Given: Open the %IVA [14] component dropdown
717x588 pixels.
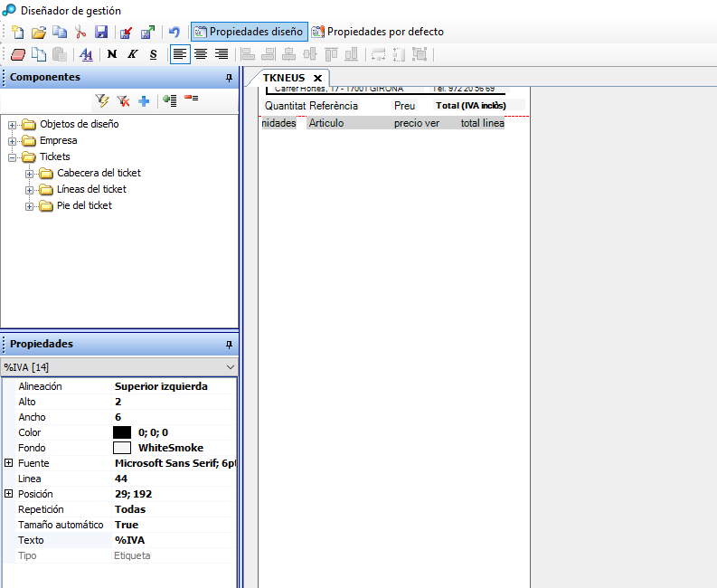Looking at the screenshot, I should 230,367.
